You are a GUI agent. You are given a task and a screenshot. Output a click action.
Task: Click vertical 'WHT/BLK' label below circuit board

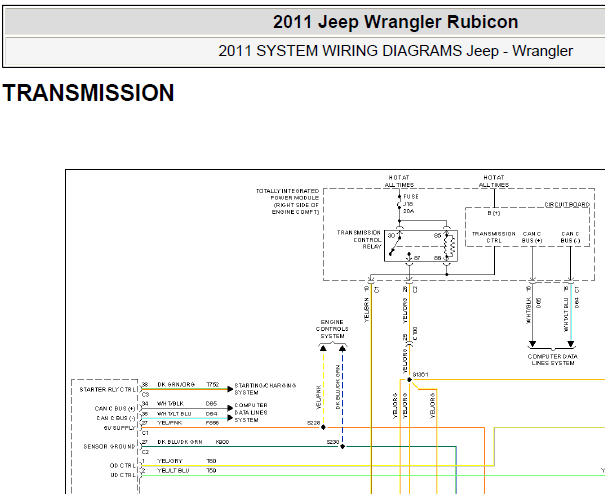pyautogui.click(x=528, y=310)
